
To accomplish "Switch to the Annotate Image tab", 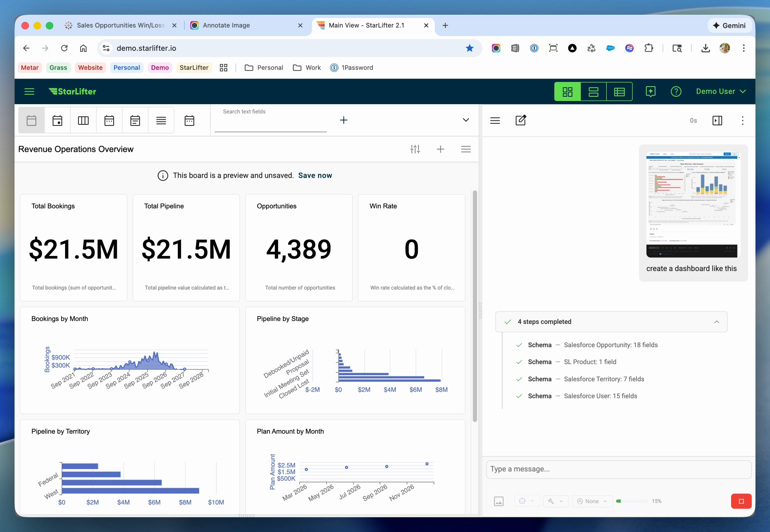I will [227, 25].
